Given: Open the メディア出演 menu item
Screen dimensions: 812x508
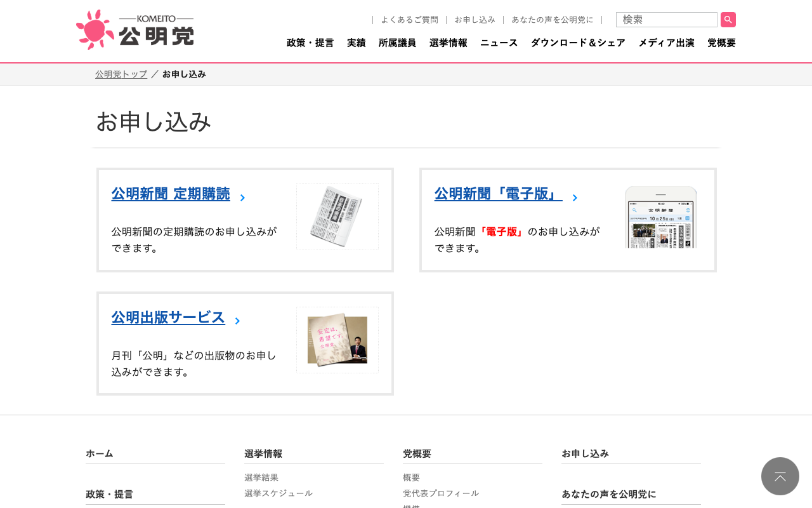Looking at the screenshot, I should click(x=666, y=43).
